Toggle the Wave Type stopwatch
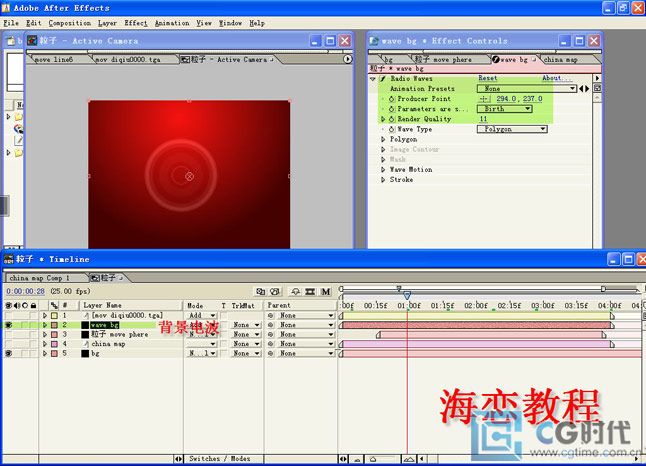 click(x=391, y=129)
